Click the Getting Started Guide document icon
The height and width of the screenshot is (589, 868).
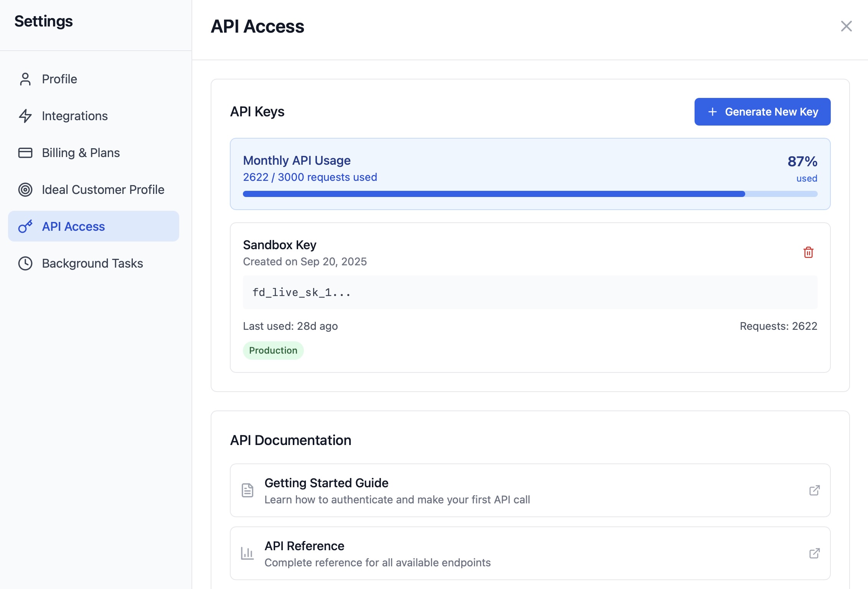(x=248, y=490)
